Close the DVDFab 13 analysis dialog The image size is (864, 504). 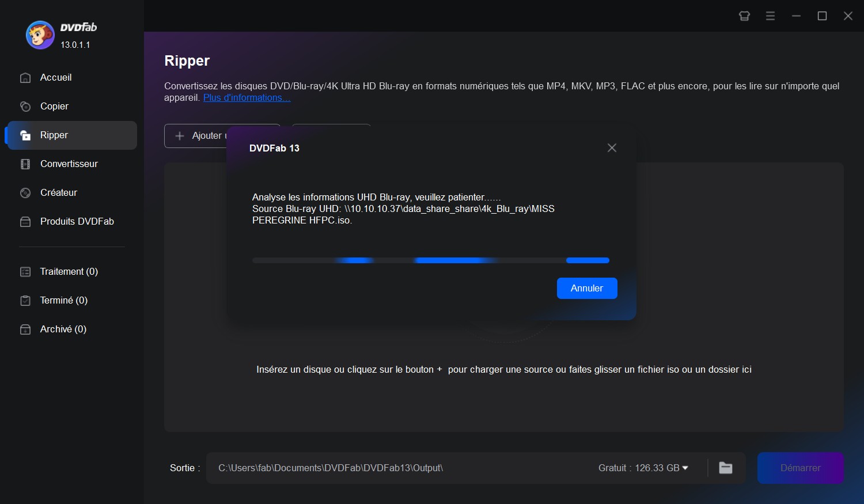tap(612, 148)
